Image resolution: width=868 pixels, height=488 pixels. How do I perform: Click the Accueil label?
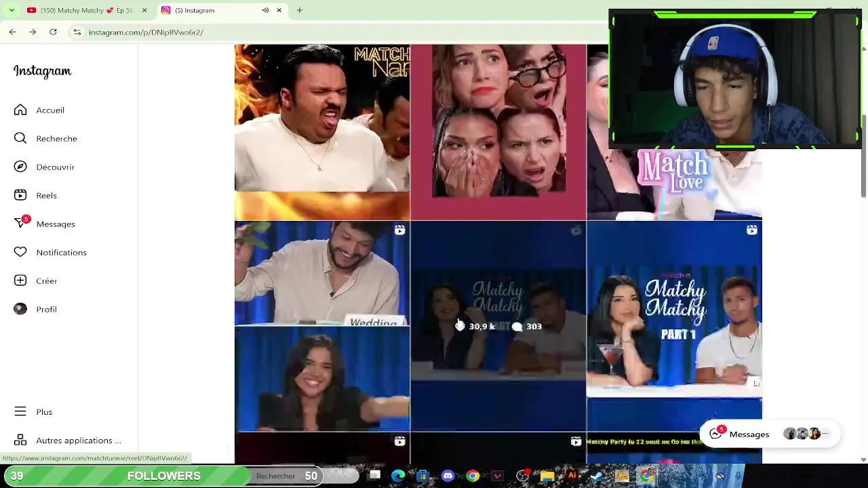click(x=50, y=110)
